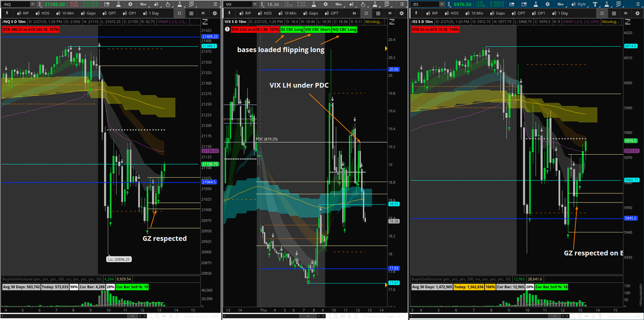This screenshot has width=644, height=320.
Task: Open Edit Studies flask in VIX chart
Action: point(314,4)
